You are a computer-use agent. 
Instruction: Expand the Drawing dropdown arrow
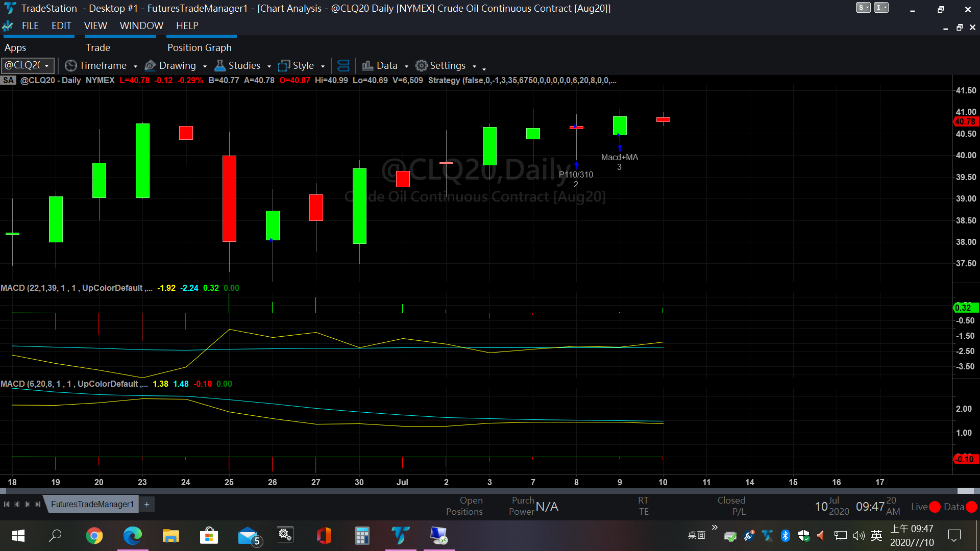205,66
